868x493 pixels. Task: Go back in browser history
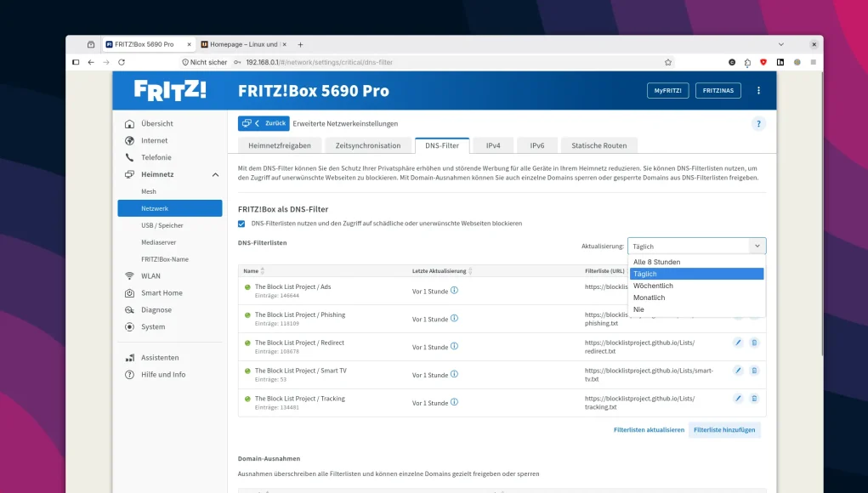[x=91, y=62]
